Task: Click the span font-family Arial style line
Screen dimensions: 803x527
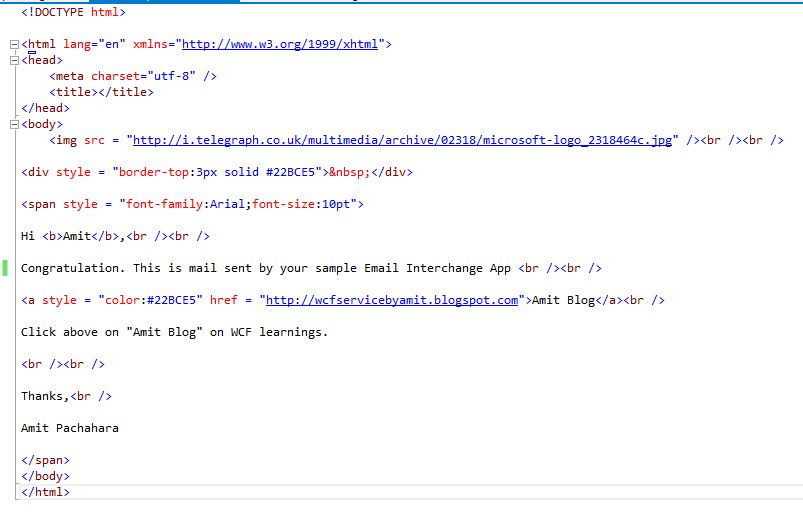Action: [192, 204]
